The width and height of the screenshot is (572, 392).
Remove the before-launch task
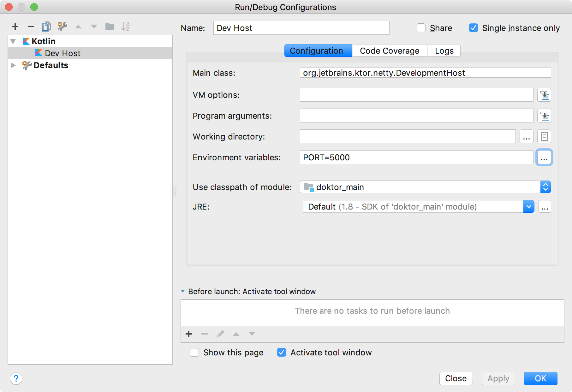(x=205, y=334)
